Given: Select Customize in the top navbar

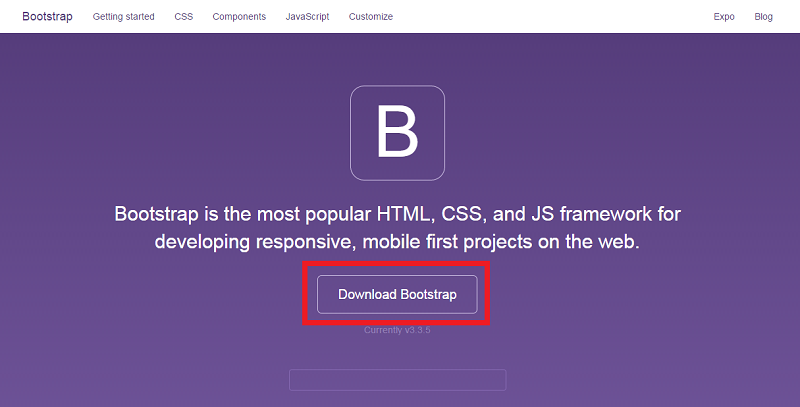Looking at the screenshot, I should pyautogui.click(x=370, y=17).
